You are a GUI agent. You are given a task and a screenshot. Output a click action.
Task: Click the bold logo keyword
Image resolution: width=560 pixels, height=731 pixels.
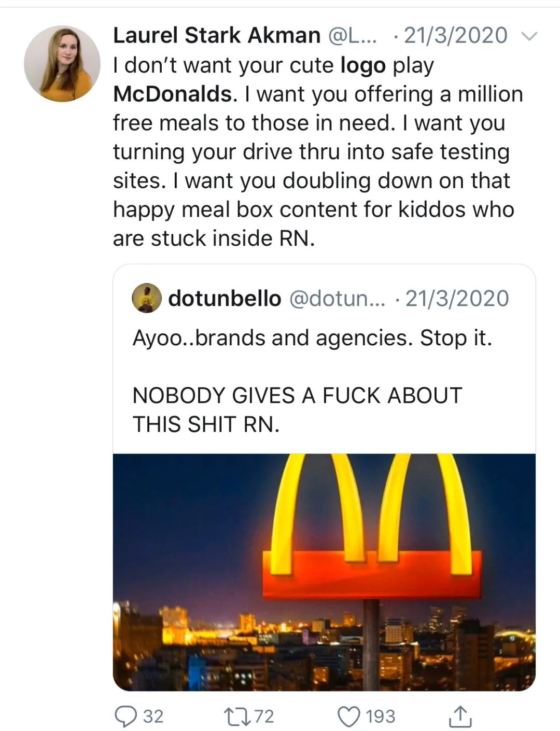click(x=363, y=66)
